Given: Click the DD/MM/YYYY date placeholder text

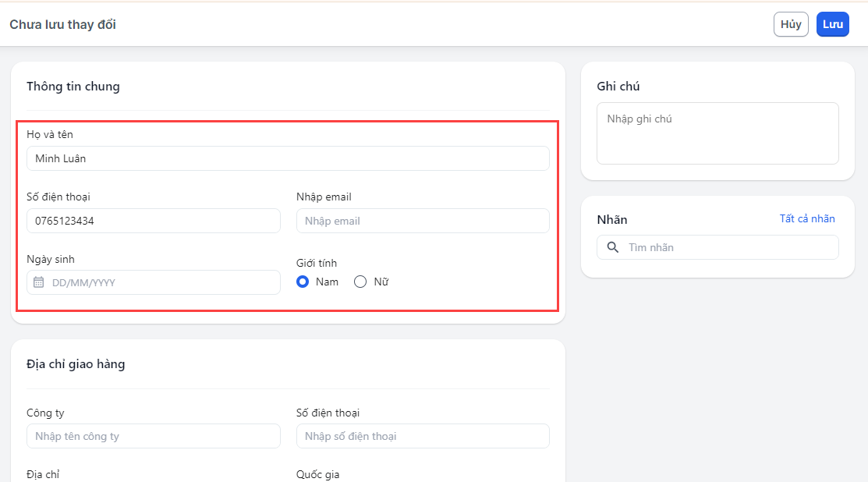Looking at the screenshot, I should click(x=83, y=282).
